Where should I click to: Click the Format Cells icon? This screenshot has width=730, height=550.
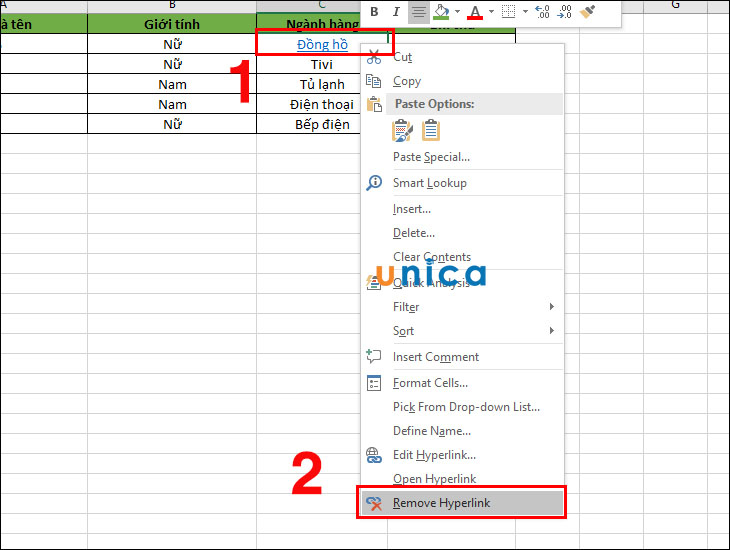click(x=374, y=383)
